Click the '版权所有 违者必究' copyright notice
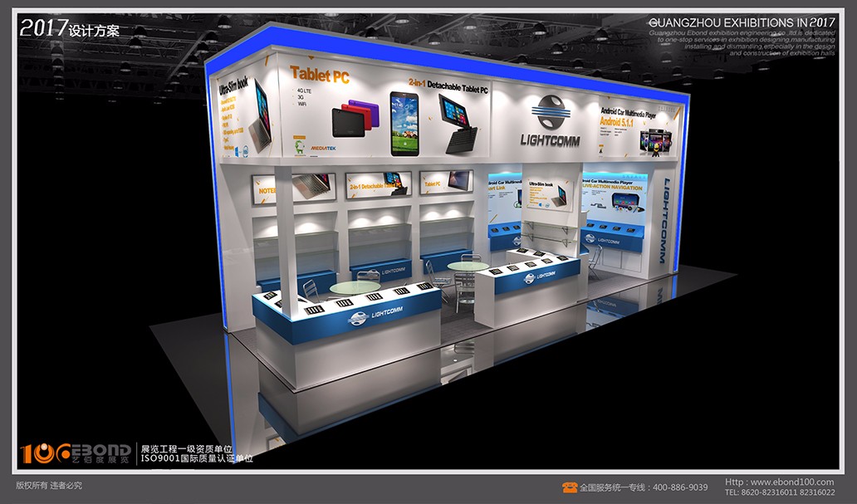Image resolution: width=857 pixels, height=504 pixels. pos(49,485)
